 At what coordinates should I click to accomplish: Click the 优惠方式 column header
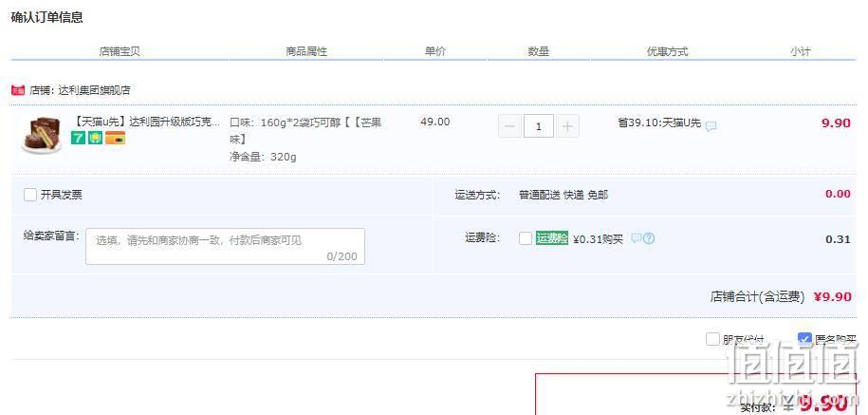(667, 51)
